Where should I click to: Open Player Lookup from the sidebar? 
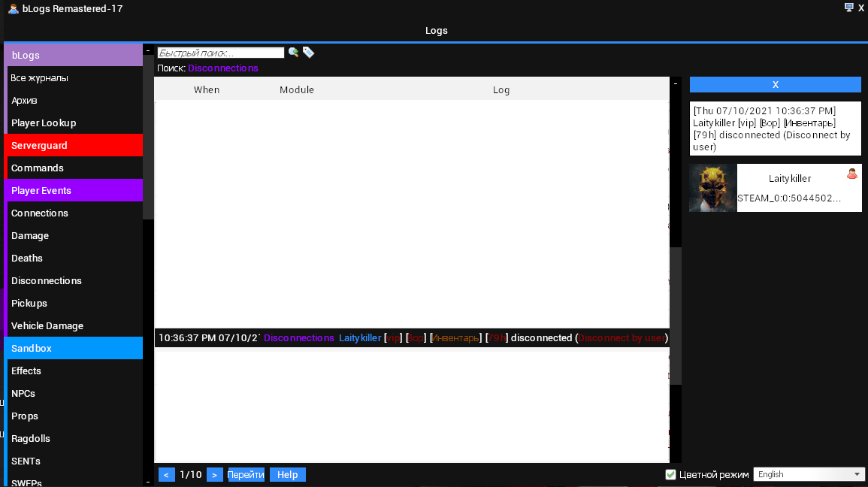[x=44, y=123]
